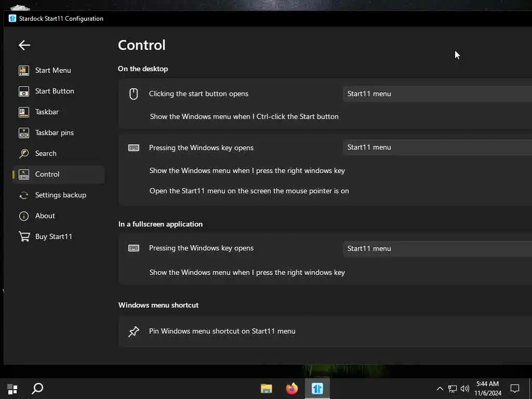Screen dimensions: 532x399
Task: Click 'Show the Windows menu when I Ctrl-click' option
Action: point(244,116)
